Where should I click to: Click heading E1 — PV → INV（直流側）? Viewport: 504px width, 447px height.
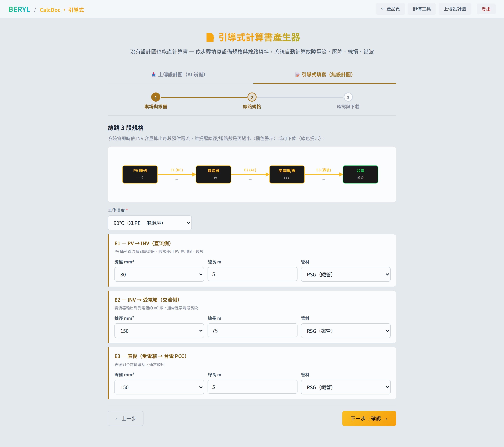pos(143,243)
